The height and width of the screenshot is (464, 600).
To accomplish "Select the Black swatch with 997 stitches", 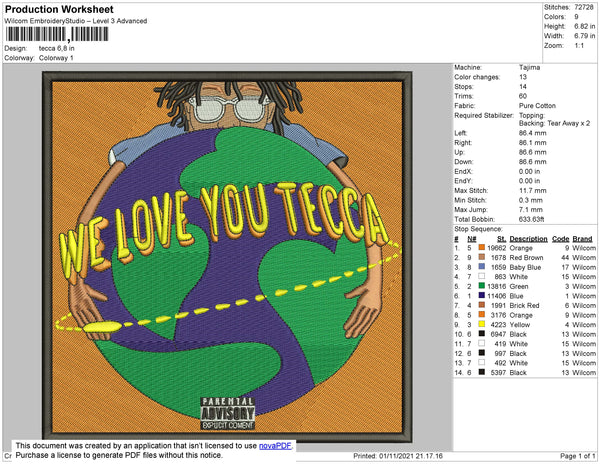I will [482, 353].
